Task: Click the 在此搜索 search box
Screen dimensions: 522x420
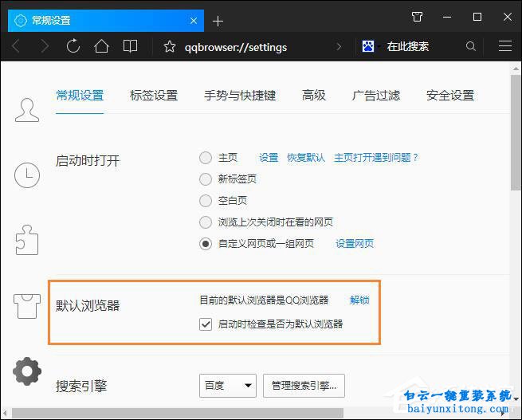Action: tap(408, 46)
